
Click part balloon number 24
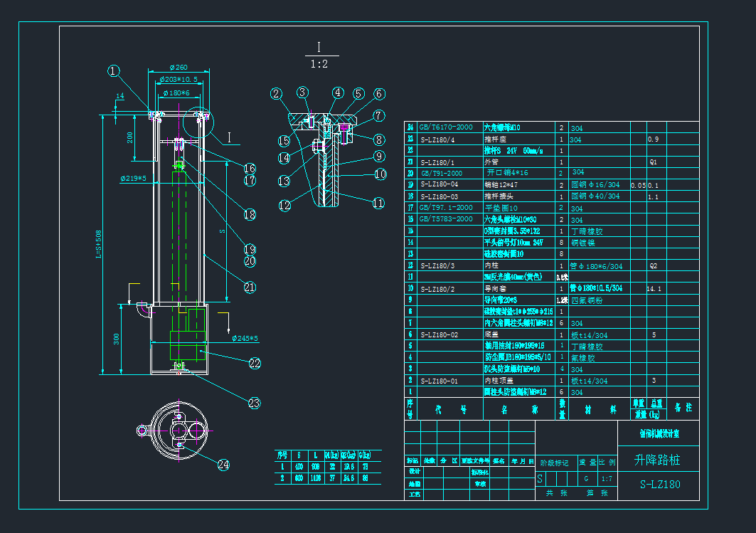223,465
